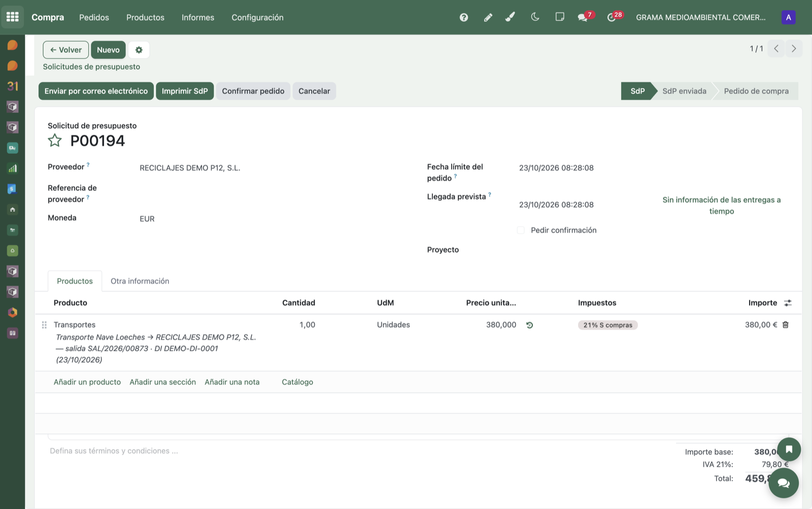The width and height of the screenshot is (812, 509).
Task: Toggle the Pedir confirmación checkbox
Action: [521, 230]
